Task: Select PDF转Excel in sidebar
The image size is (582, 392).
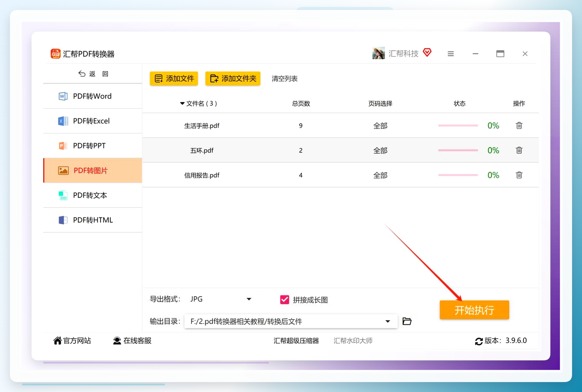Action: (93, 121)
